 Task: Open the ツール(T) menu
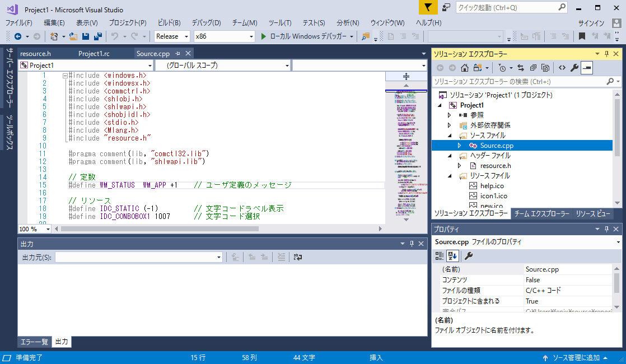(279, 23)
